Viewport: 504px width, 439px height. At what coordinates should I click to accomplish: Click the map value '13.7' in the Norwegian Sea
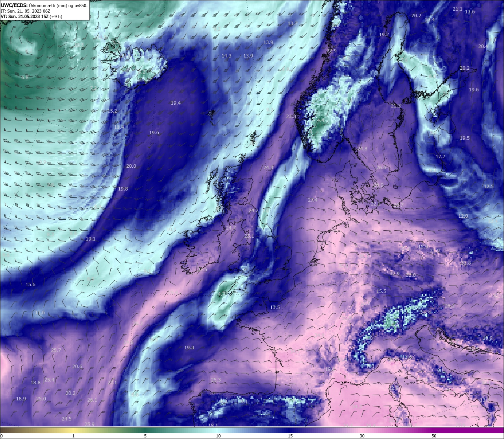click(x=293, y=23)
